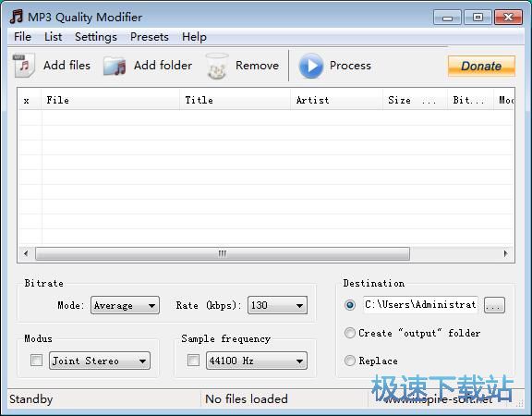532x416 pixels.
Task: Click the destination browse "..." button
Action: [x=494, y=305]
